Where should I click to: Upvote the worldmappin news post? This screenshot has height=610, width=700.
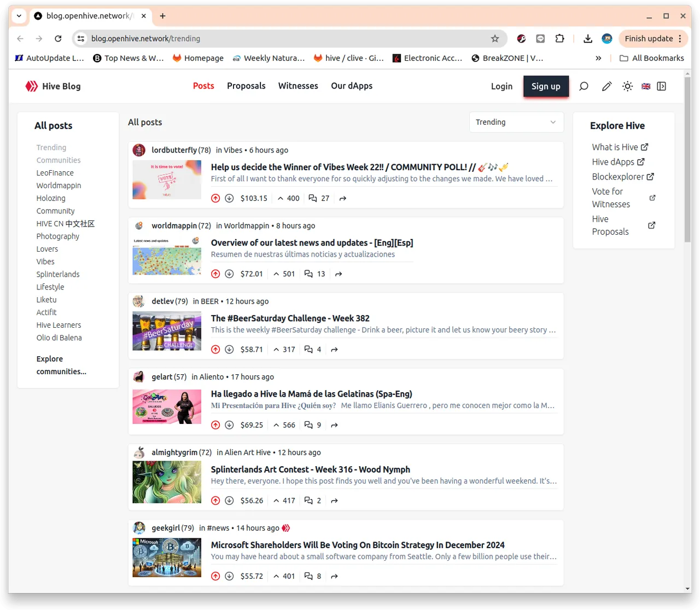pos(215,274)
